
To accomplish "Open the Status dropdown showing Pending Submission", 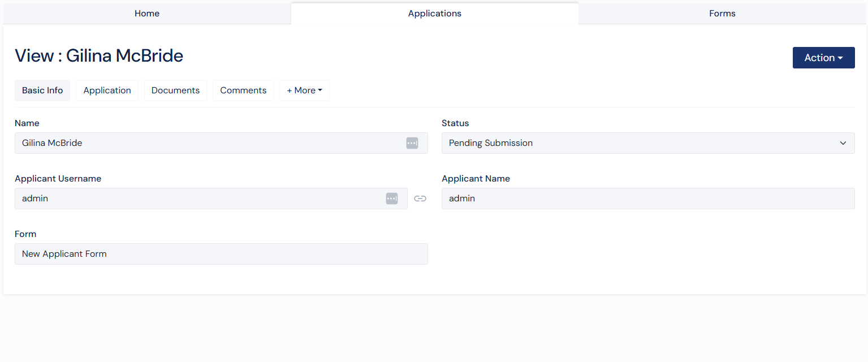I will [648, 143].
